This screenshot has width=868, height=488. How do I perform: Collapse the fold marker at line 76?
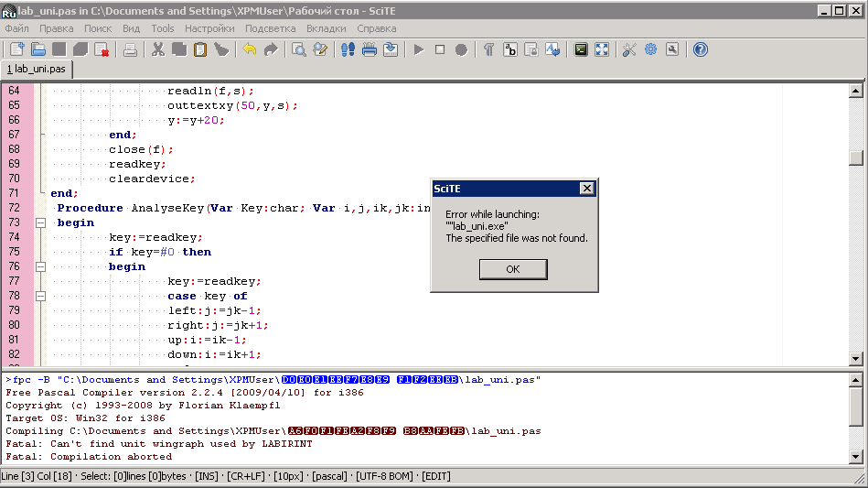[40, 266]
